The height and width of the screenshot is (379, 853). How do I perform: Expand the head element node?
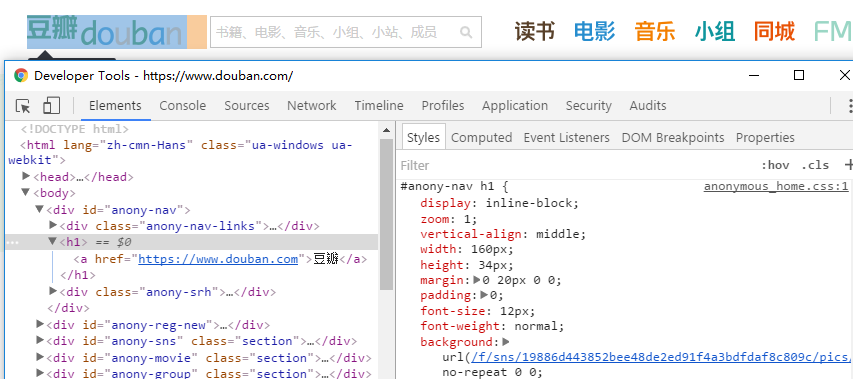click(x=26, y=176)
